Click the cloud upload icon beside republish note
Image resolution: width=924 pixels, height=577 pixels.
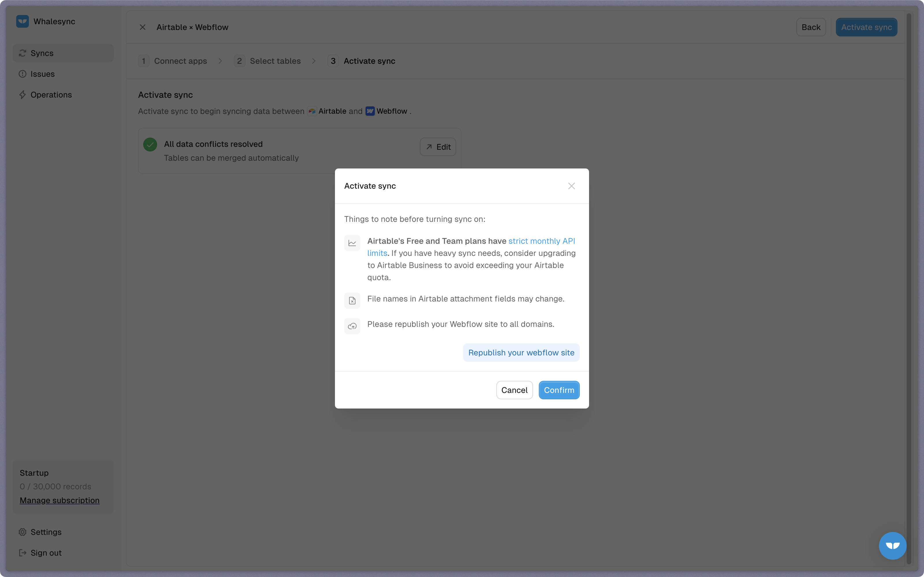[x=352, y=326]
